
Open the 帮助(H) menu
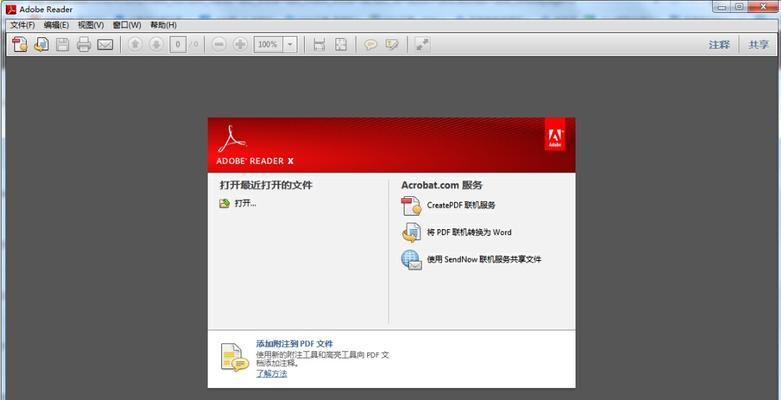click(163, 25)
